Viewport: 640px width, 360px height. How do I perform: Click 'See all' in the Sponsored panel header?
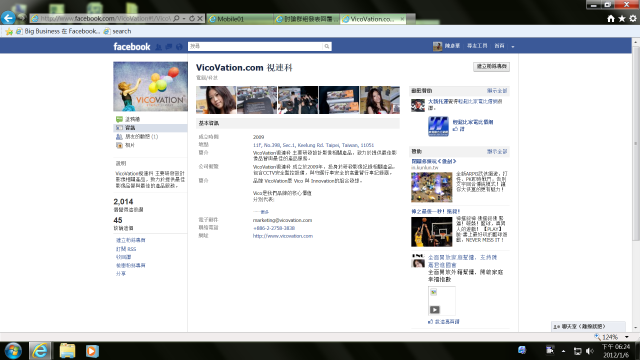[x=497, y=151]
